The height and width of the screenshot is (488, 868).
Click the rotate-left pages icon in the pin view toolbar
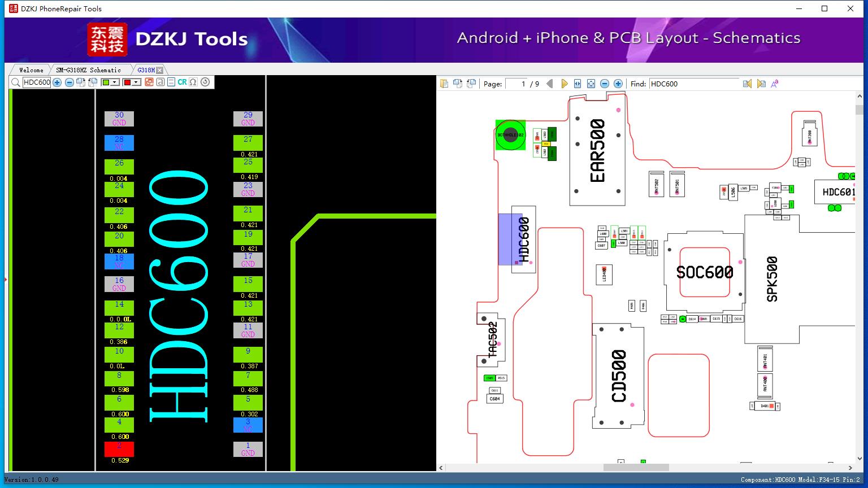coord(93,82)
